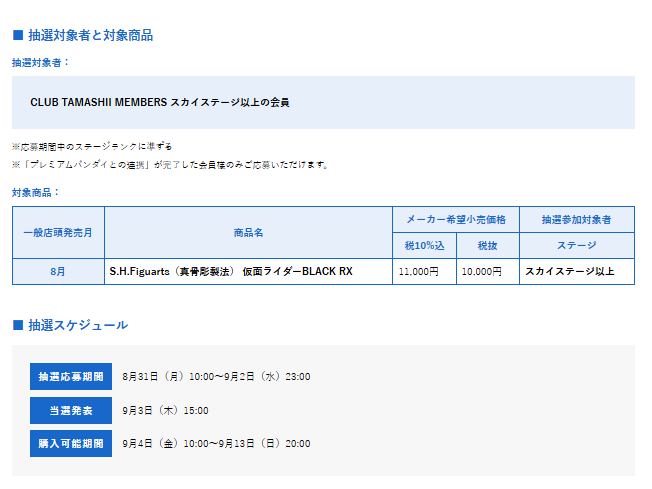
Task: Click the 購入可能期間 blue label
Action: coord(71,443)
